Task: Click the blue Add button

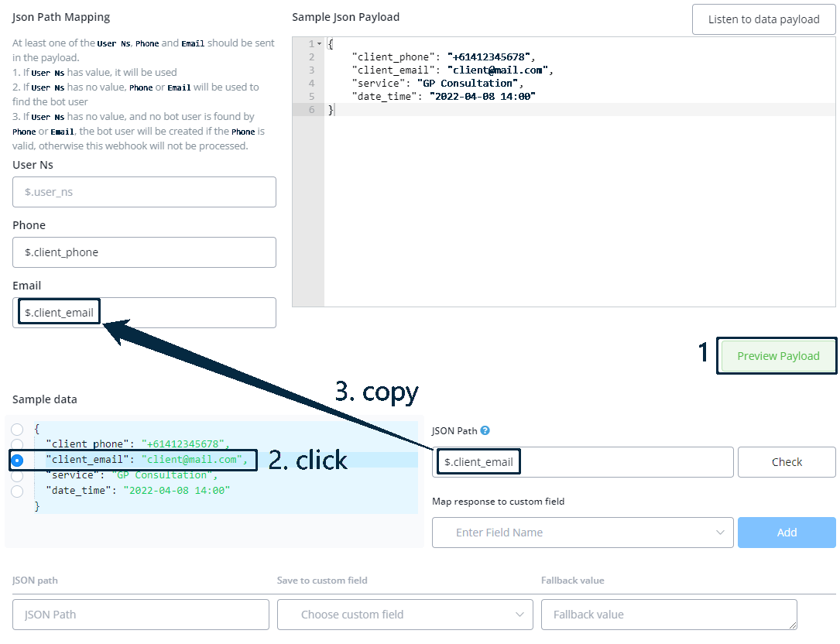Action: tap(787, 533)
